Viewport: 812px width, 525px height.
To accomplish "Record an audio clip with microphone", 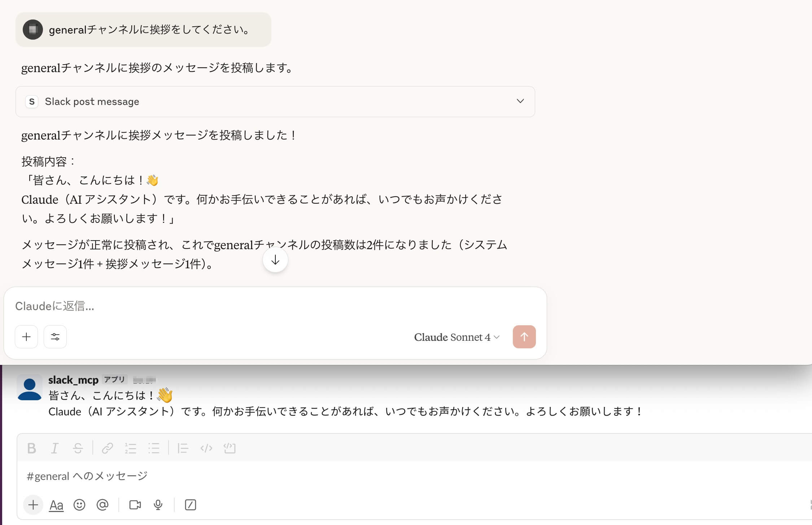I will click(158, 505).
